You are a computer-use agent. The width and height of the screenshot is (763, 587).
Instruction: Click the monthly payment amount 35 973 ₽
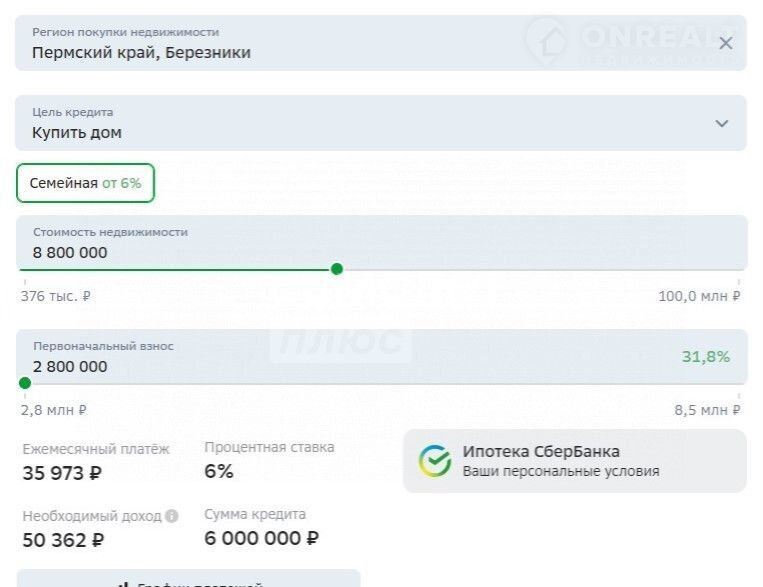pyautogui.click(x=62, y=473)
